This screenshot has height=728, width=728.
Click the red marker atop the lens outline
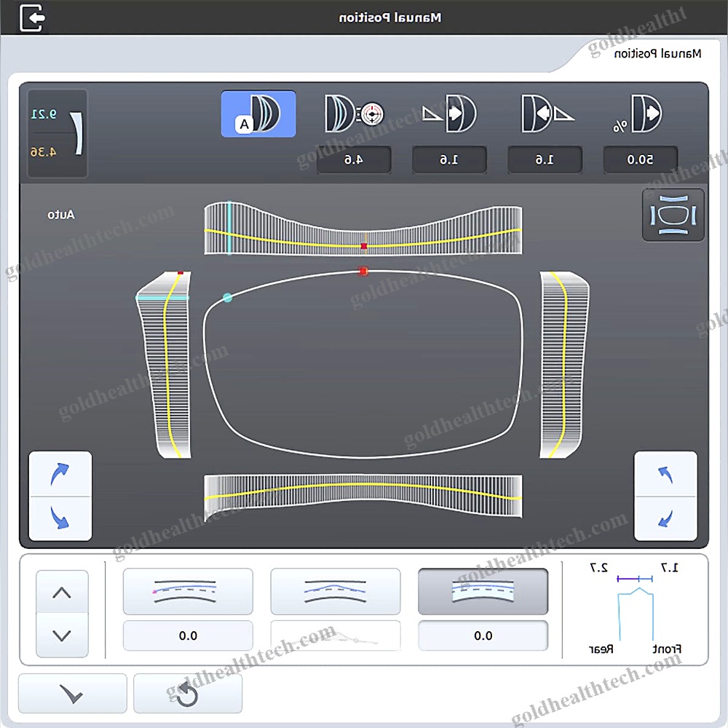(363, 271)
